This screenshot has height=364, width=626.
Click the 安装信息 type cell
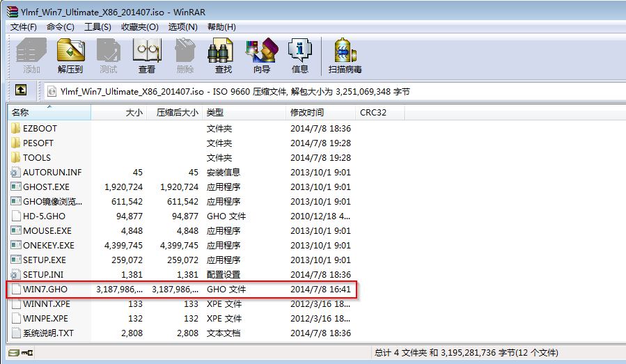coord(224,173)
